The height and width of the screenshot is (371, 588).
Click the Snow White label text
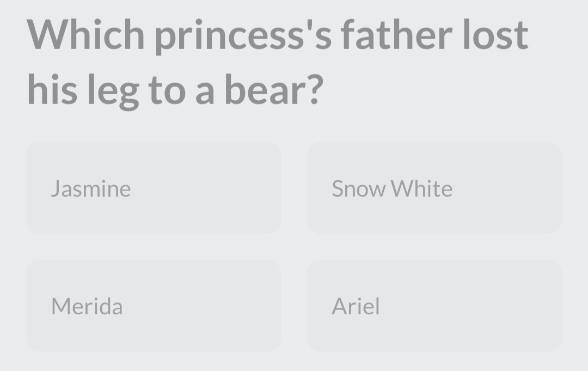[x=392, y=188]
